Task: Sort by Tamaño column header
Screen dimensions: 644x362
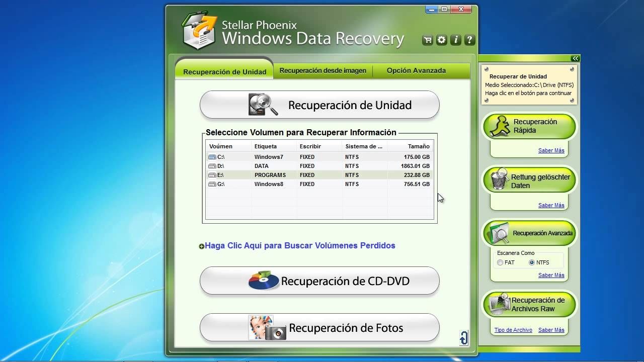Action: 410,146
